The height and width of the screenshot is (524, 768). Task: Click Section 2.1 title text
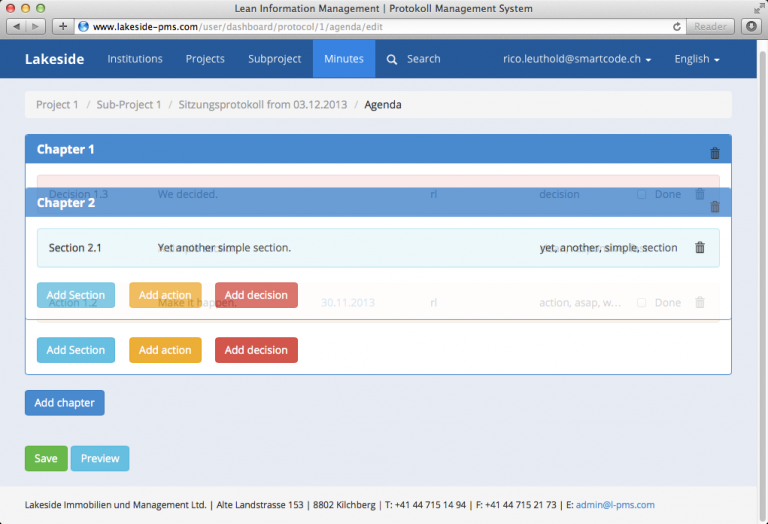75,248
